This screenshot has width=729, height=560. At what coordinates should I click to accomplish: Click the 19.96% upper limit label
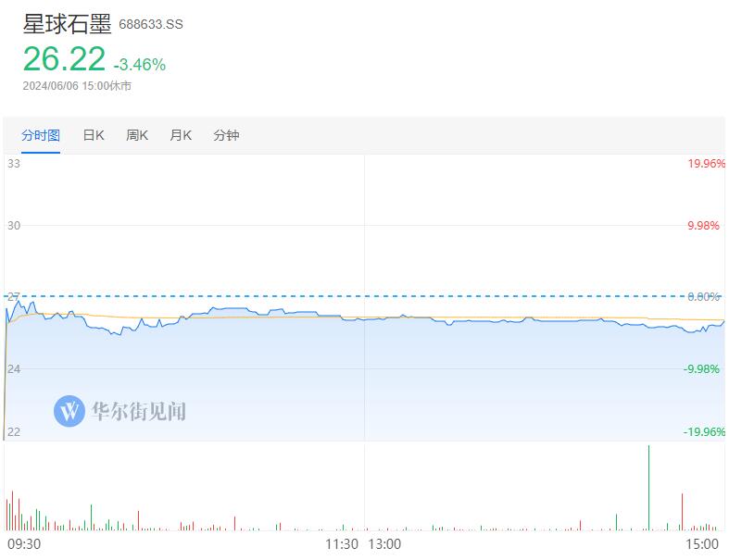click(706, 164)
